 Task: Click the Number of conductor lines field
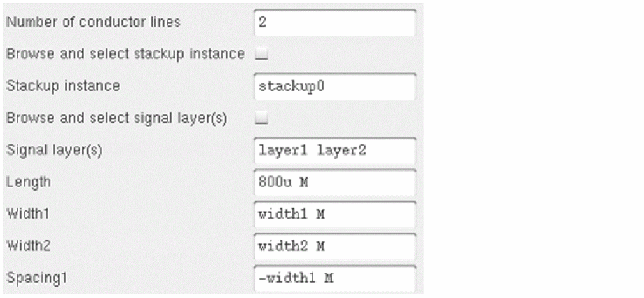[x=334, y=22]
